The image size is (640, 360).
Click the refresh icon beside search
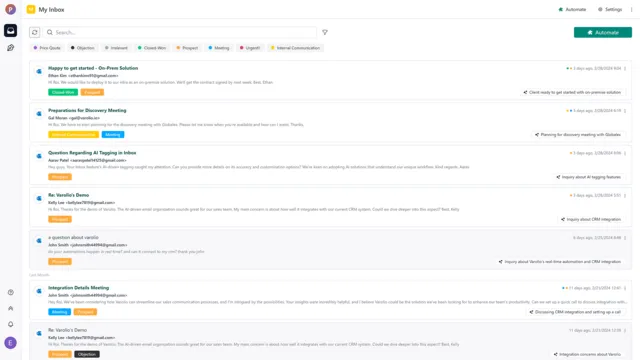pyautogui.click(x=35, y=32)
